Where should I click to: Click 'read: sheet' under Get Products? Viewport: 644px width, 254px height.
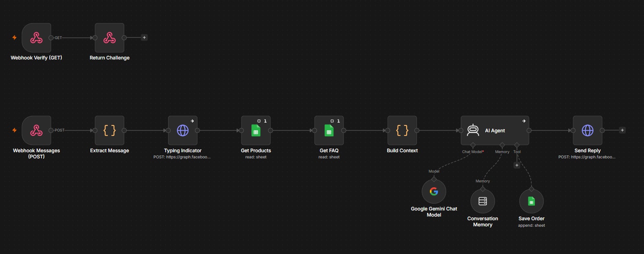[256, 157]
